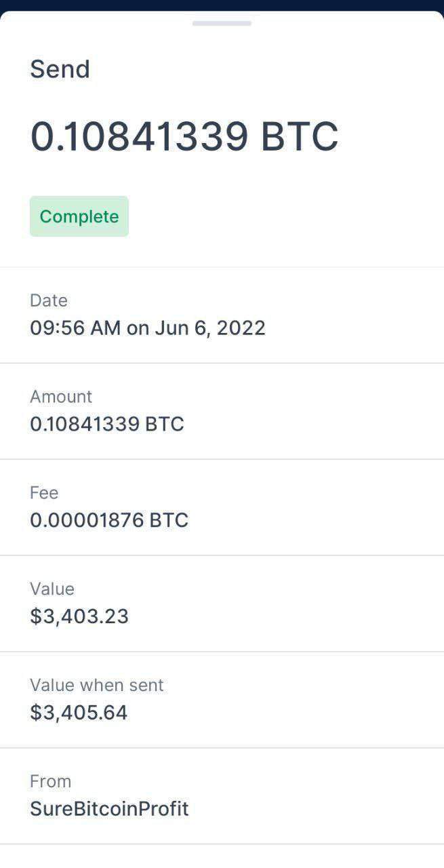The height and width of the screenshot is (868, 444).
Task: Tap the drag handle atop the sheet
Action: coord(222,23)
